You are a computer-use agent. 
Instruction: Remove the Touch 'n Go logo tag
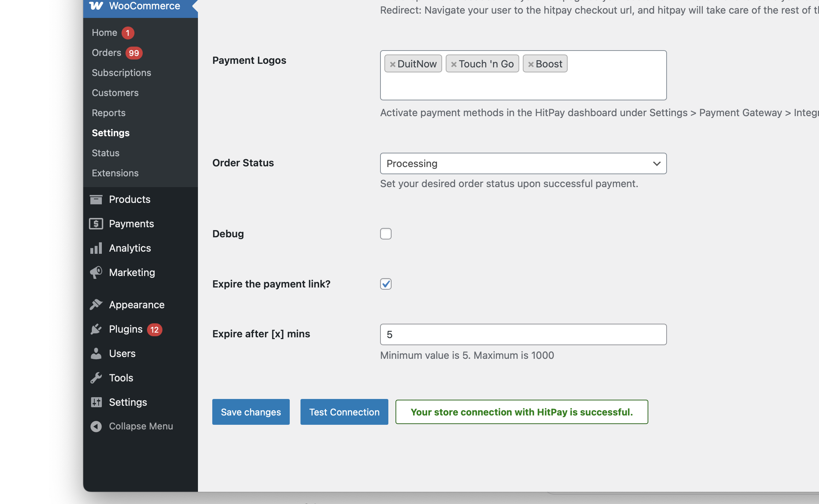[x=454, y=64]
